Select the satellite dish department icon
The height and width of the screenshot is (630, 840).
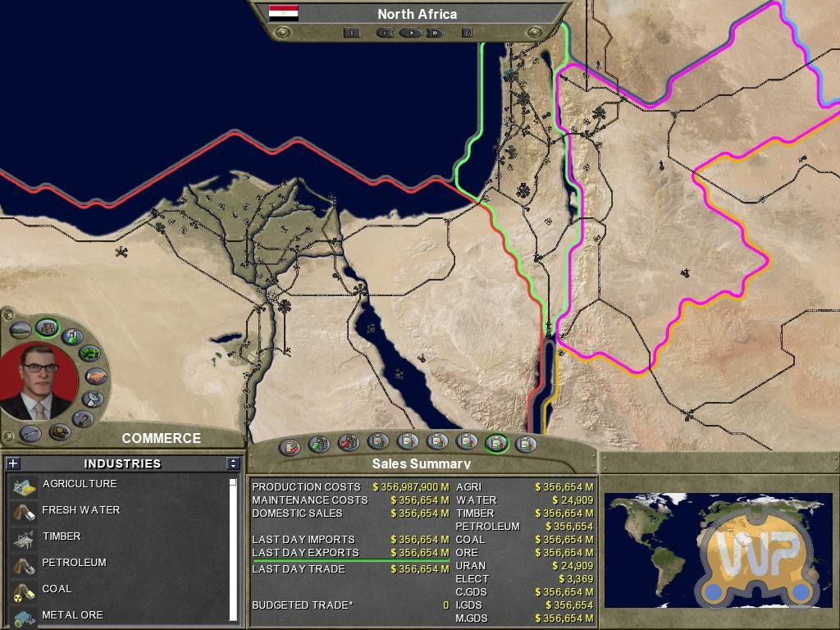click(93, 399)
